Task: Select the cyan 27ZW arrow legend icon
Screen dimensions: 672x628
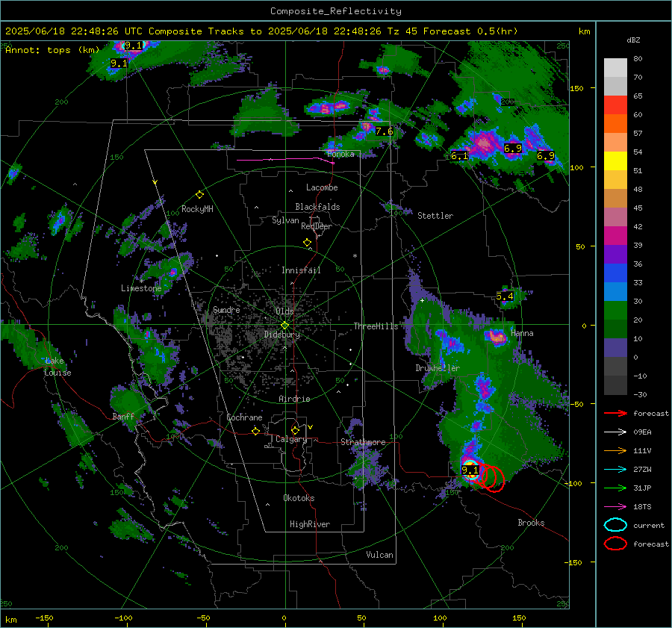Action: pyautogui.click(x=615, y=470)
